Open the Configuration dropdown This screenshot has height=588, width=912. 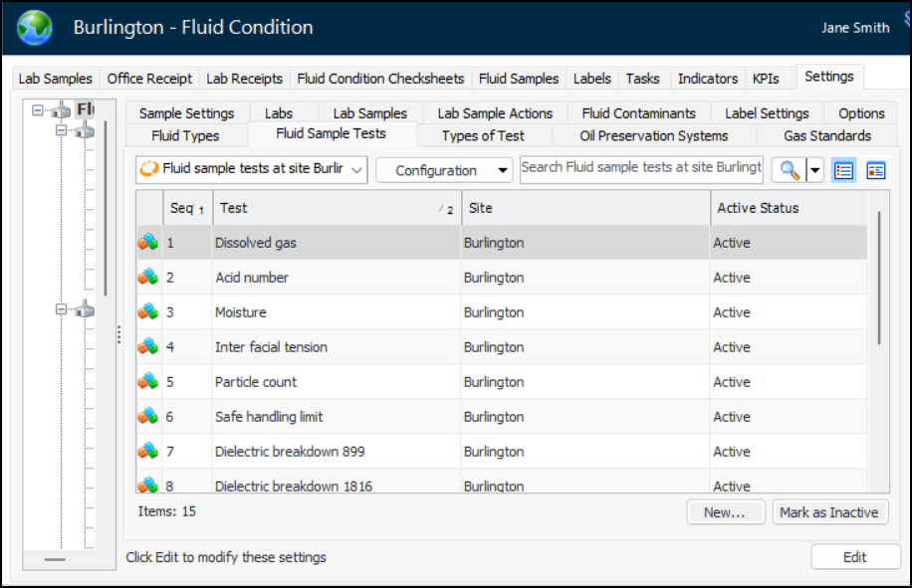point(444,170)
